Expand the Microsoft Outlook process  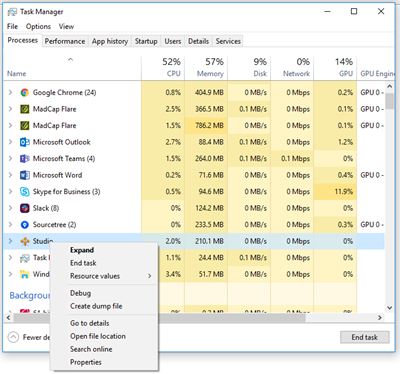(x=10, y=142)
